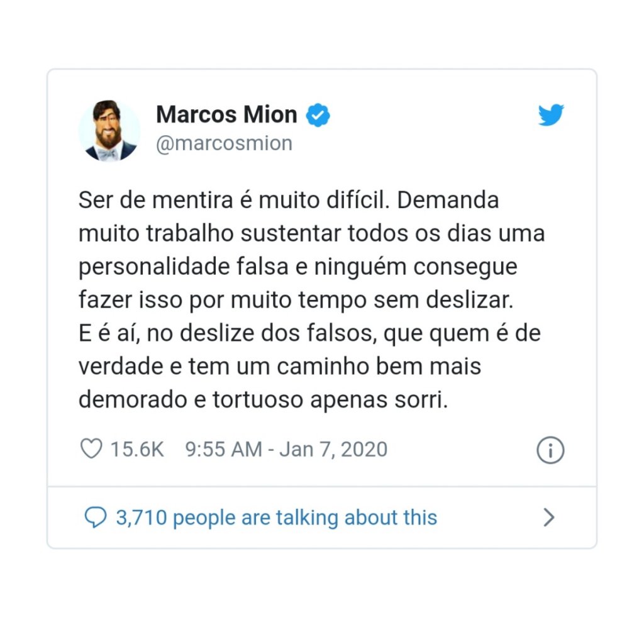Open tweet info via circled i icon

[550, 450]
